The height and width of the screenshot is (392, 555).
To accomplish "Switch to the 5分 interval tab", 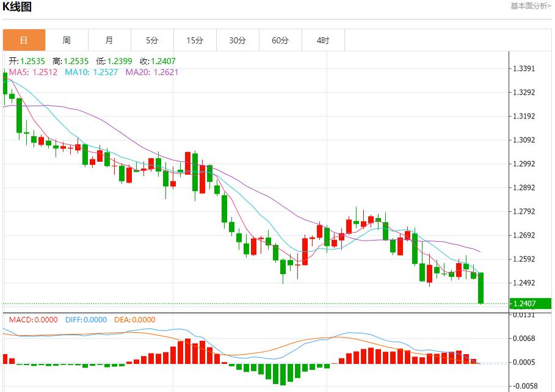I will (152, 40).
